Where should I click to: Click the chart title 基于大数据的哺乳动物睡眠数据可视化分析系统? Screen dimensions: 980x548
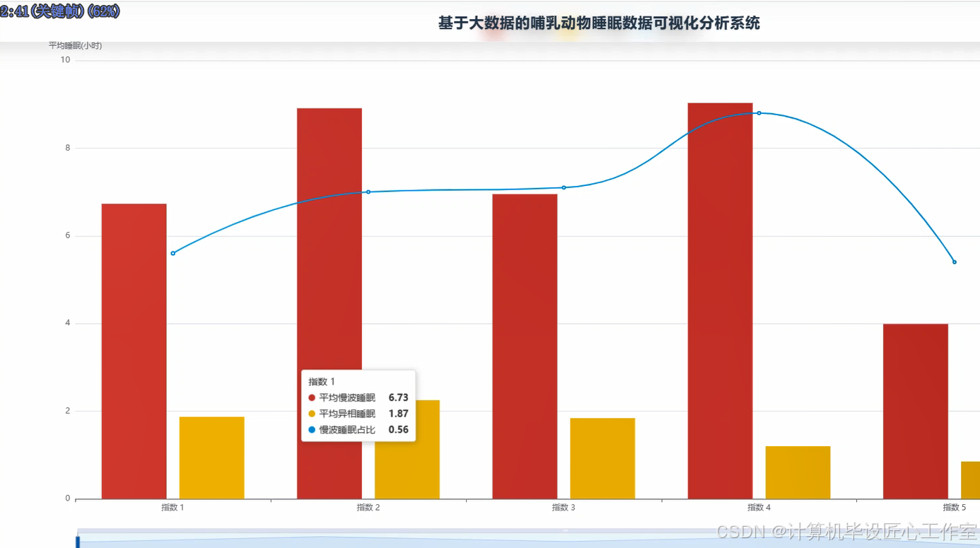[x=599, y=23]
